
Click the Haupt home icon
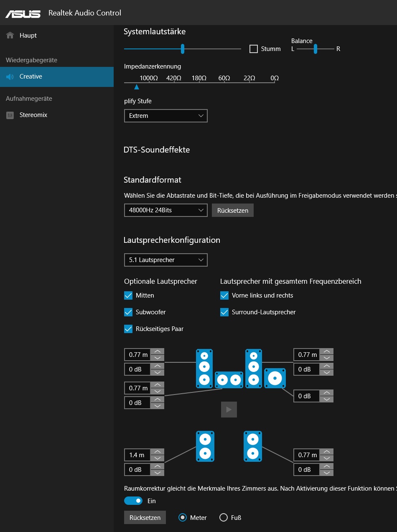[x=10, y=35]
